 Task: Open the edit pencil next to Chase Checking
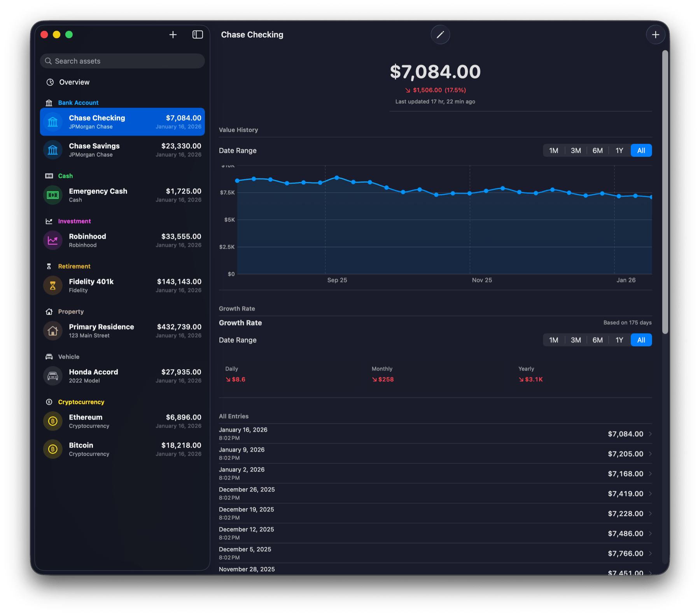440,35
